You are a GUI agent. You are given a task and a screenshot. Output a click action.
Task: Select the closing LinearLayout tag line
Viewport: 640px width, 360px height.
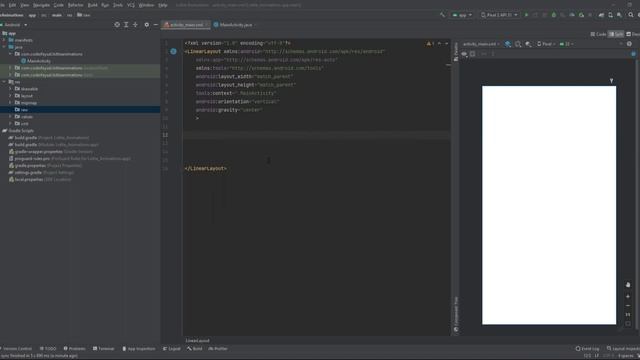click(x=205, y=168)
